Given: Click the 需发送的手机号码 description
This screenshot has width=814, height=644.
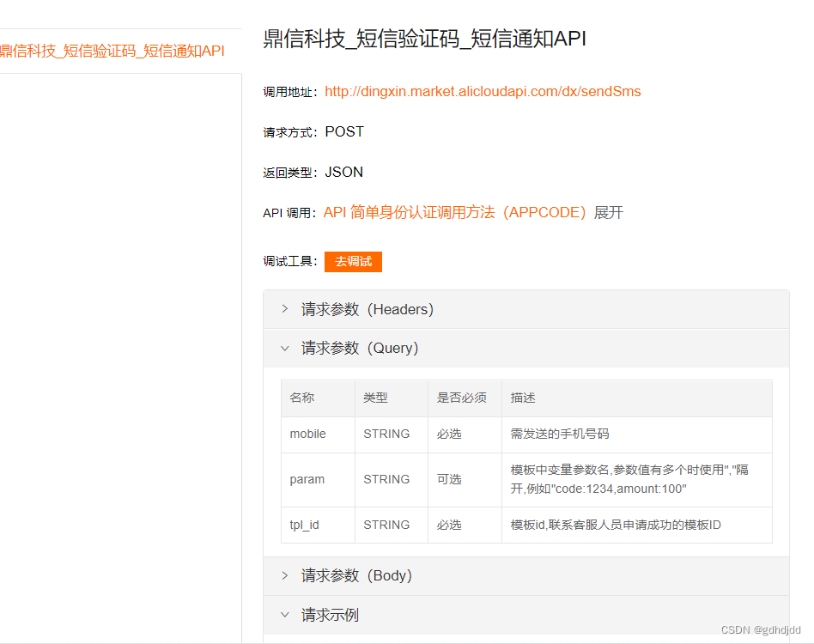Looking at the screenshot, I should [x=560, y=434].
